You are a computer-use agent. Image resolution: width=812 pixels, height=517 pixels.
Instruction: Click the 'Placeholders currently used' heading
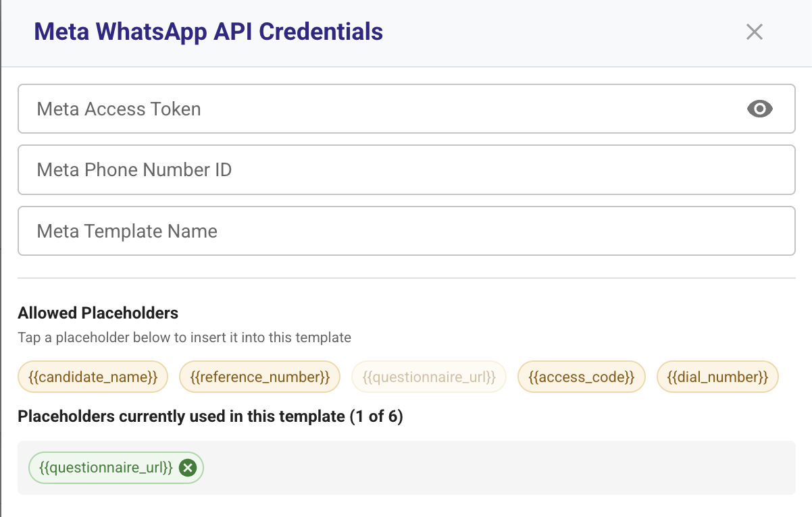[182, 416]
